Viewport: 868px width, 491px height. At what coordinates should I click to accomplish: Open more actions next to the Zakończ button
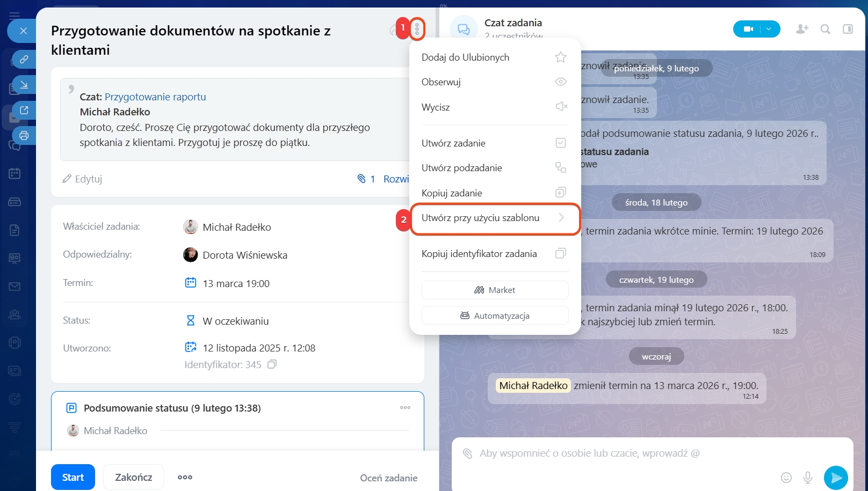coord(185,477)
